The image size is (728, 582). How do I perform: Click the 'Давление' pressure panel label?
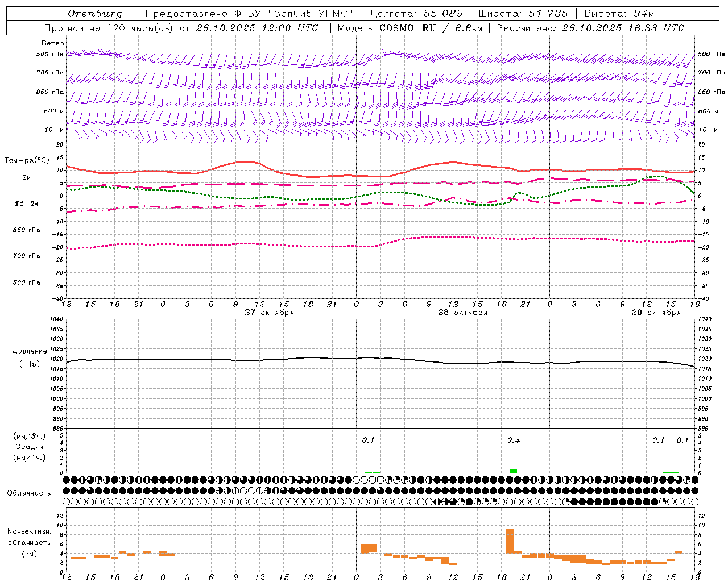point(30,351)
